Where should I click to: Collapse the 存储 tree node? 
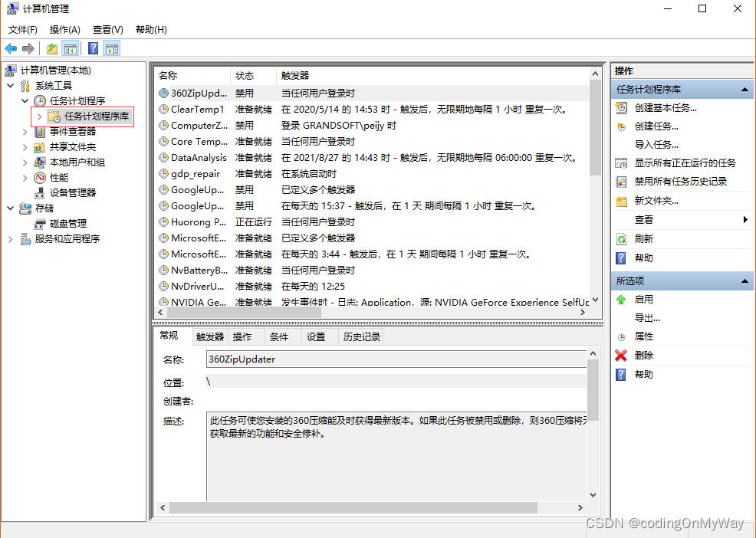(x=11, y=208)
